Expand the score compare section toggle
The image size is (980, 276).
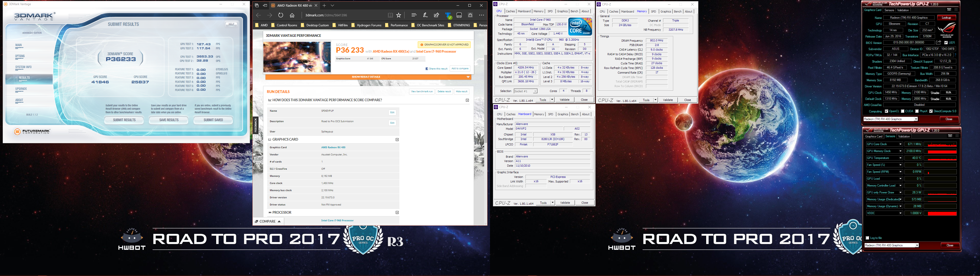[x=468, y=100]
